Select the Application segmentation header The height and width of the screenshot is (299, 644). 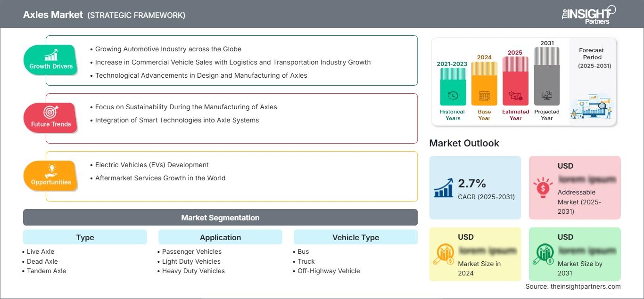220,237
